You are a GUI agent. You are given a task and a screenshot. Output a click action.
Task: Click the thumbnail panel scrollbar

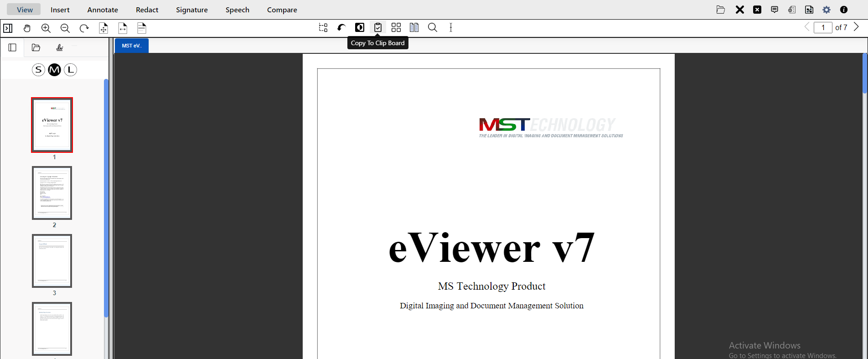click(x=106, y=198)
